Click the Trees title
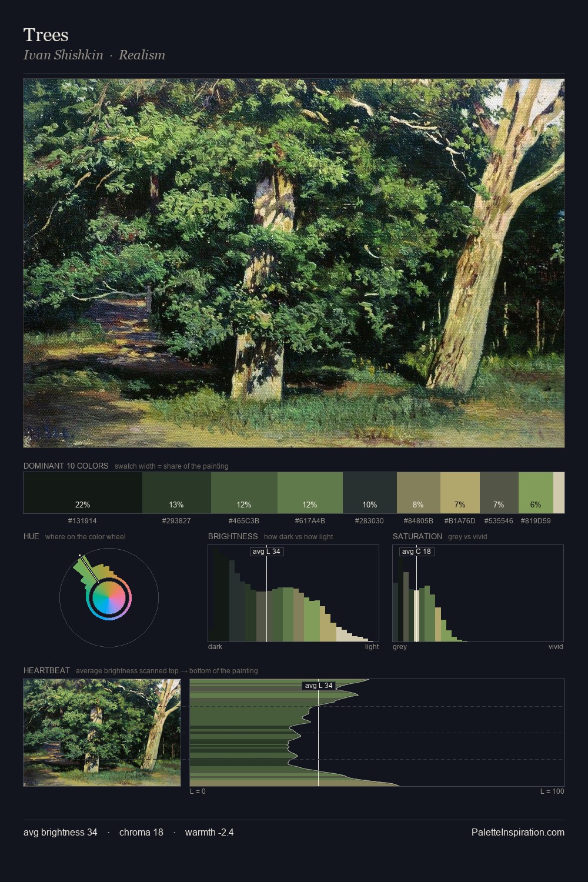588x882 pixels. [46, 35]
